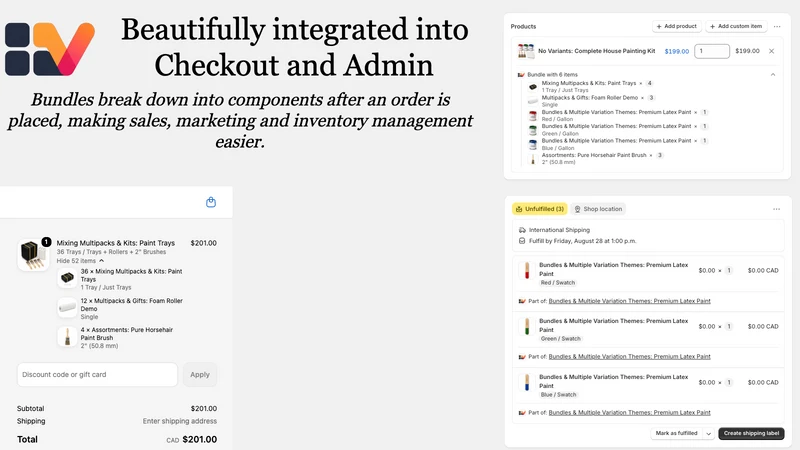The image size is (800, 450).
Task: Open the Products card three-dot menu
Action: point(777,26)
